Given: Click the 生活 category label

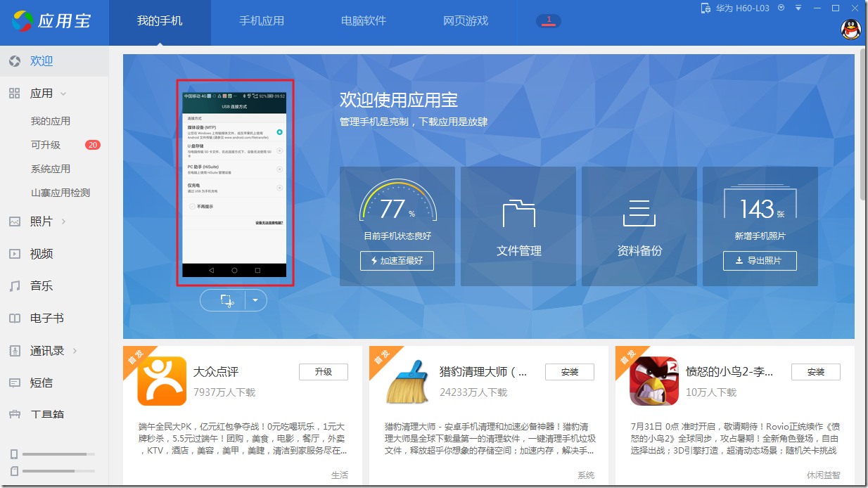Looking at the screenshot, I should tap(340, 475).
